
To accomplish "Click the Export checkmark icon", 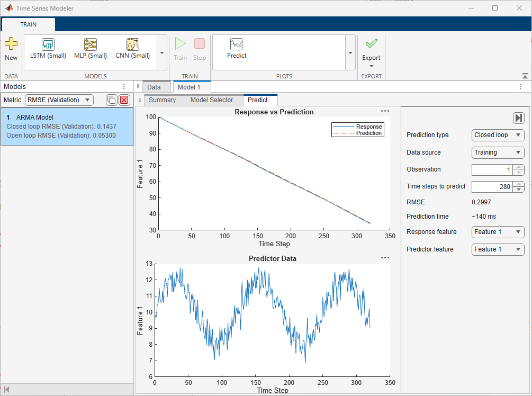I will click(371, 44).
